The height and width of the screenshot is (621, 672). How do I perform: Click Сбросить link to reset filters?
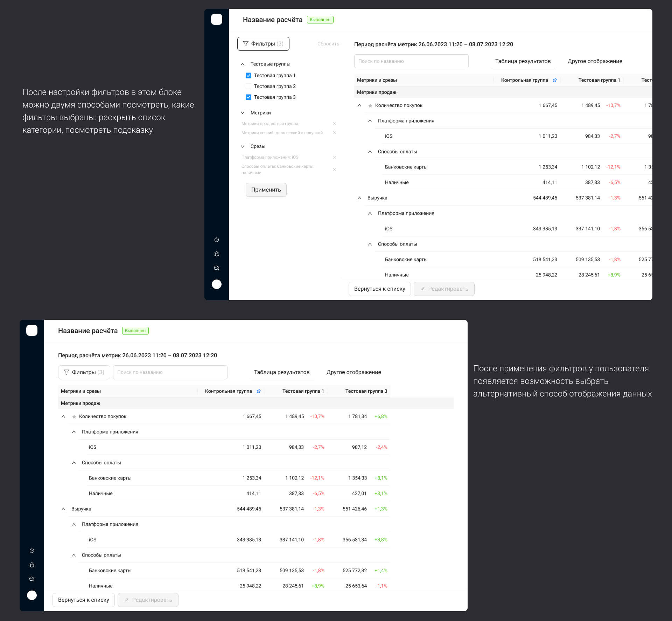[328, 44]
